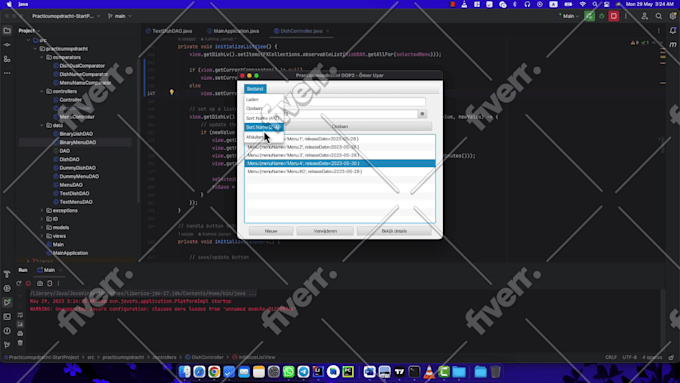Viewport: 680px width, 383px height.
Task: Open WhatsApp from the Dock
Action: [288, 372]
